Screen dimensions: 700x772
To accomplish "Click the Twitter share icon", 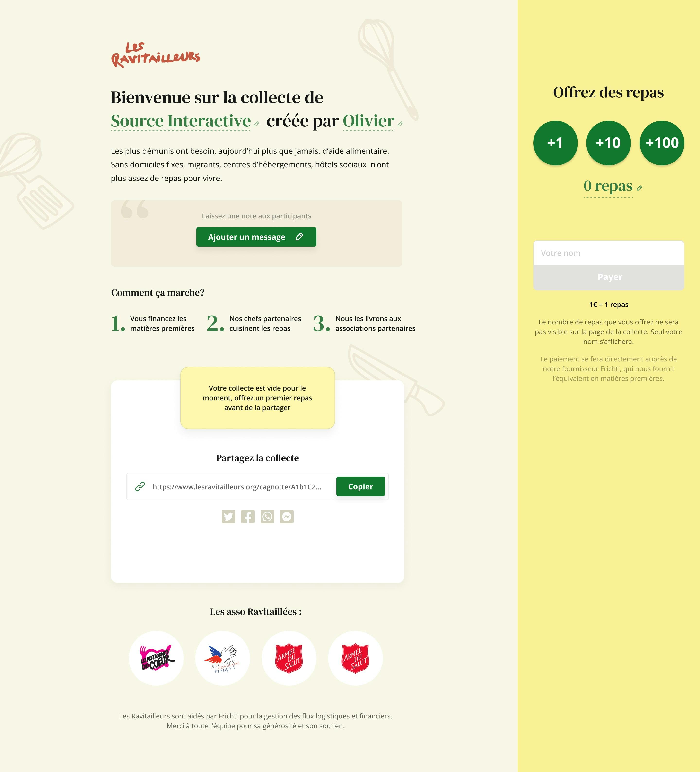I will [229, 516].
